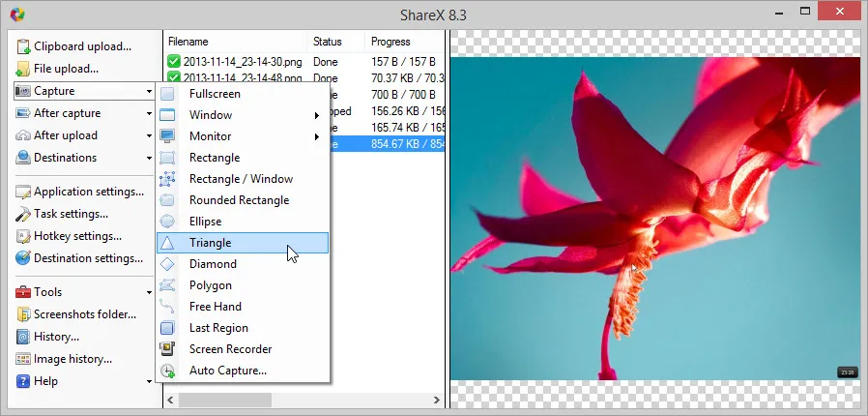This screenshot has height=416, width=868.
Task: Click green checkmark of 2013-11-14_23-14-30.png
Action: (174, 62)
